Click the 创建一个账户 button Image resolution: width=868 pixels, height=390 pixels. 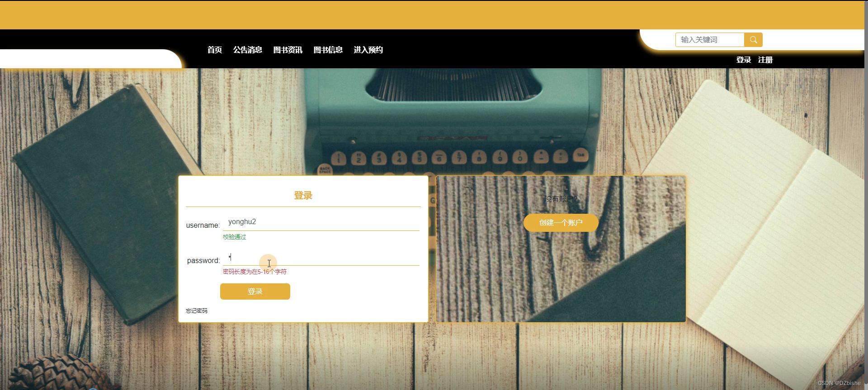click(561, 223)
